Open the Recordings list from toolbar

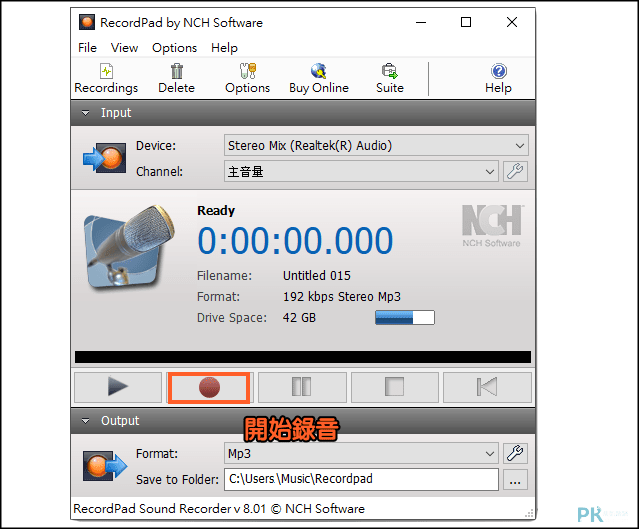click(106, 79)
